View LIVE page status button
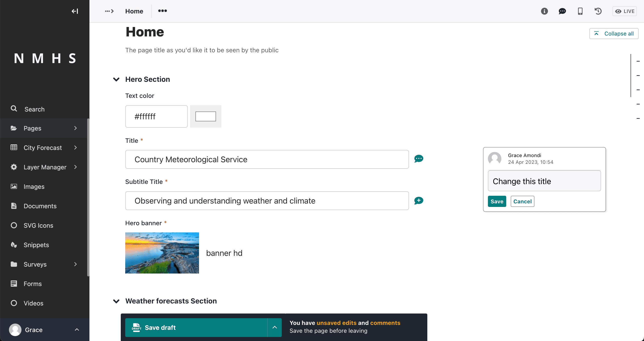Image resolution: width=644 pixels, height=341 pixels. tap(625, 11)
